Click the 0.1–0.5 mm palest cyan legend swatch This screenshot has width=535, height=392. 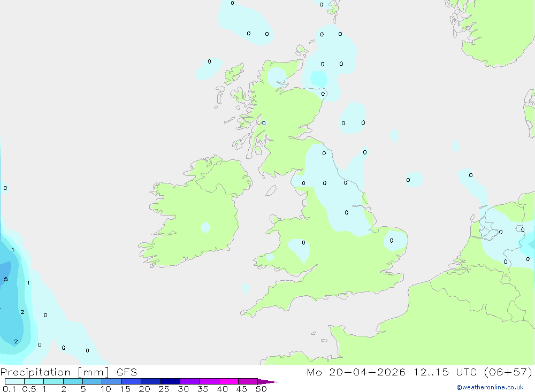14,381
